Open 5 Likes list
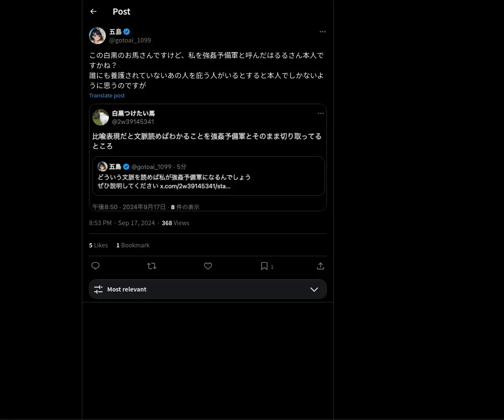This screenshot has width=504, height=420. click(x=98, y=245)
